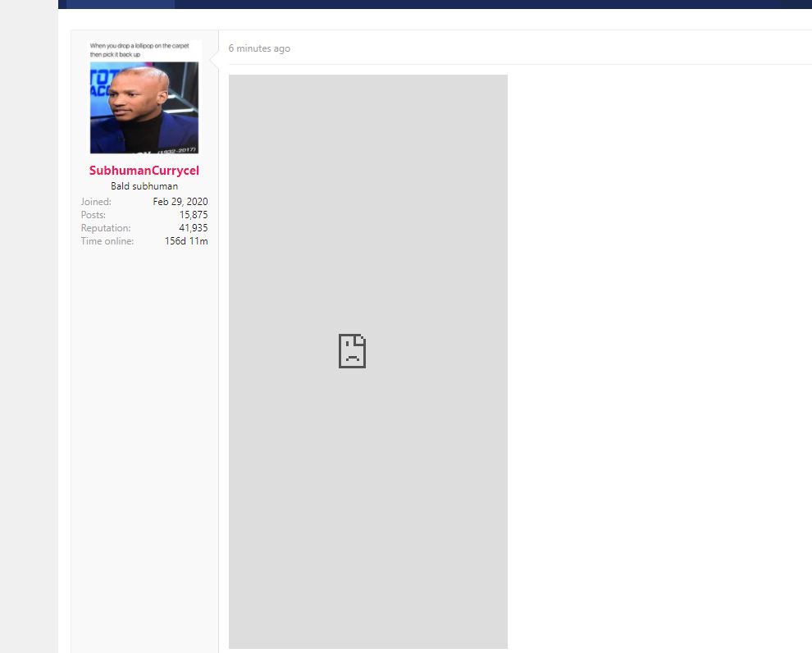Image resolution: width=812 pixels, height=653 pixels.
Task: Click the broken image icon
Action: [352, 351]
